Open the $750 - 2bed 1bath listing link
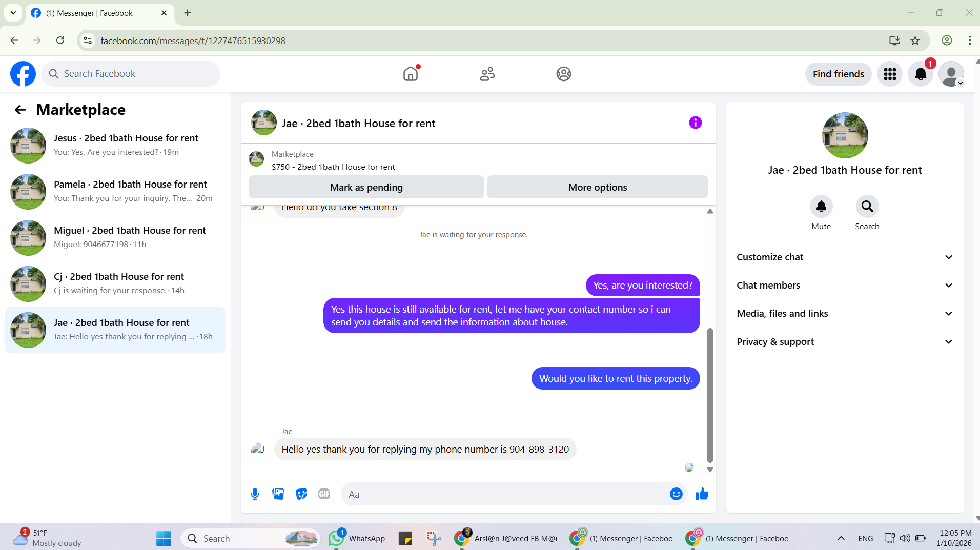This screenshot has width=980, height=550. [333, 167]
